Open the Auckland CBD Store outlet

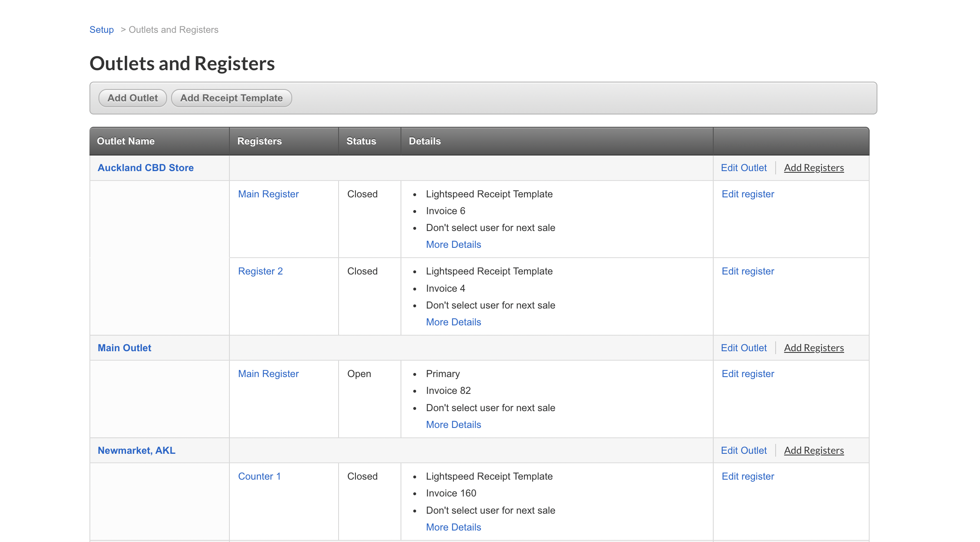(x=145, y=167)
